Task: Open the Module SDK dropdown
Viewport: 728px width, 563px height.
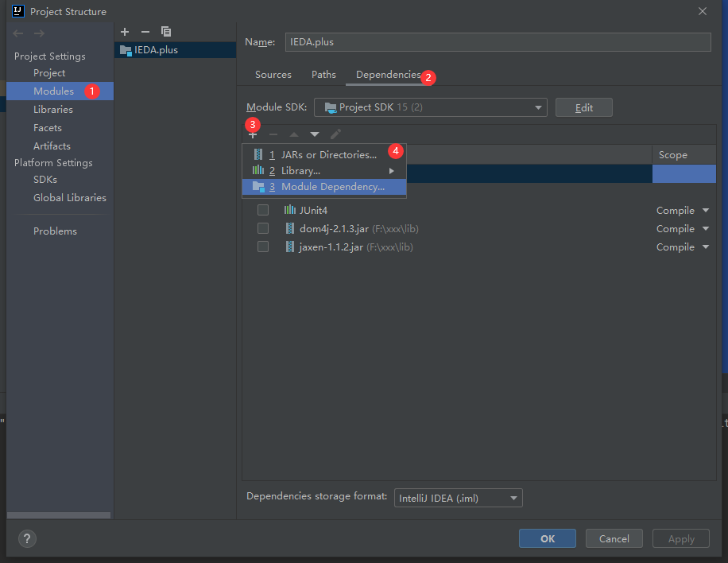Action: click(539, 107)
